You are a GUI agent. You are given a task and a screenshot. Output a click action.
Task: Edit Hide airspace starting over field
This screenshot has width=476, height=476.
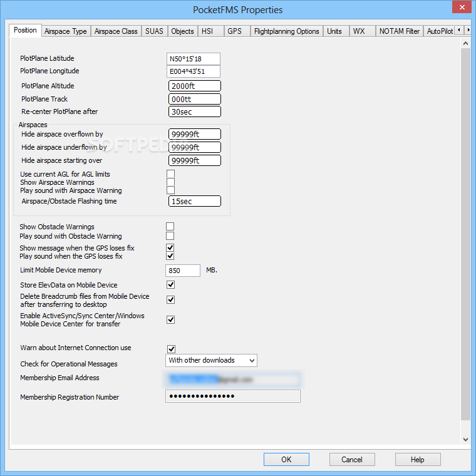(x=195, y=160)
